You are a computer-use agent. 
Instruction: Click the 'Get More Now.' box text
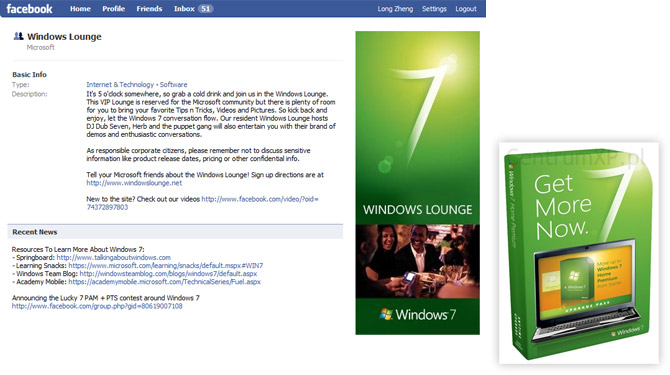tap(563, 207)
